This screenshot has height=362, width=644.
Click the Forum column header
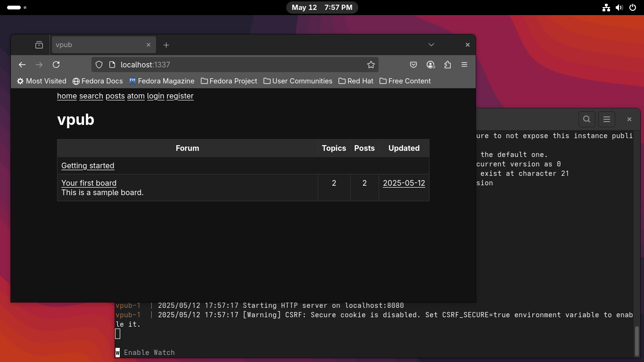click(x=188, y=148)
